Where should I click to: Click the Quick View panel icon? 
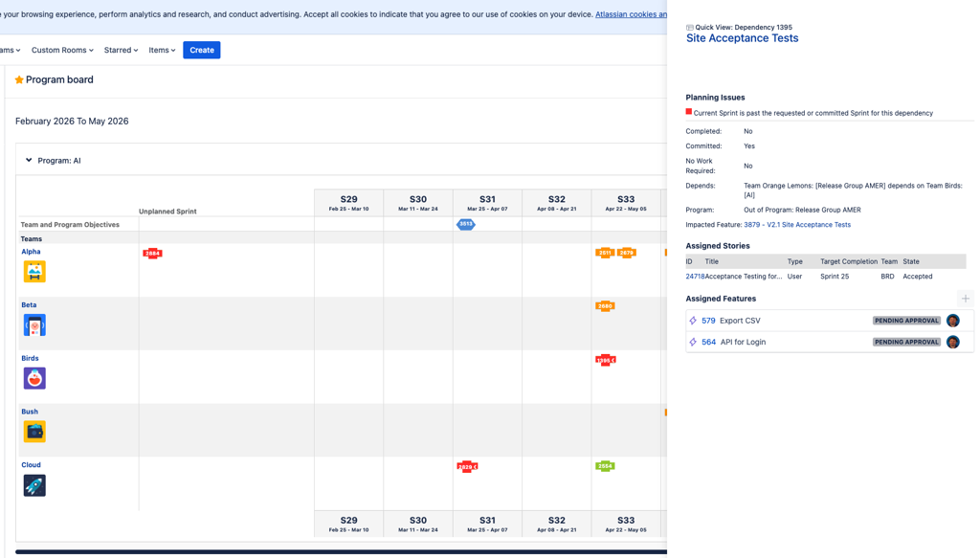(689, 28)
